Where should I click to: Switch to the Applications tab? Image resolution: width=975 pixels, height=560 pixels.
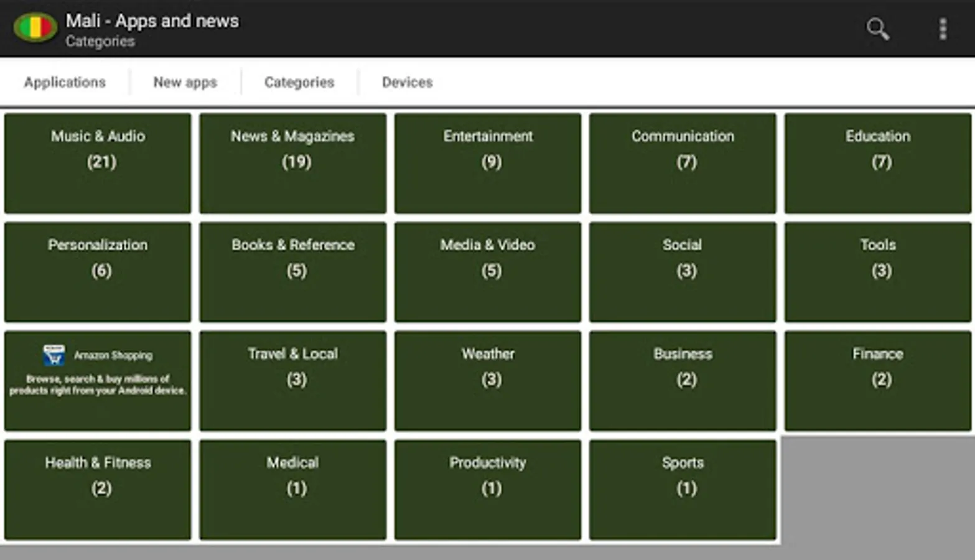[65, 82]
